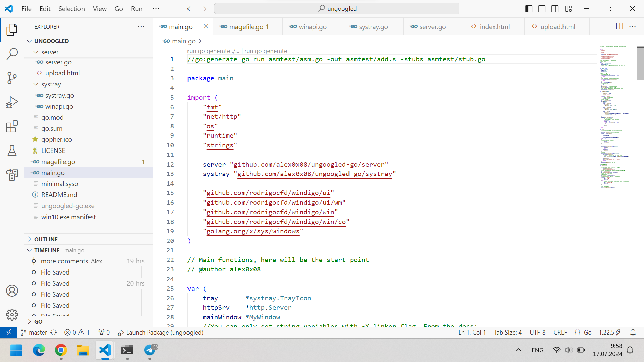Click the editor vertical scrollbar thumb
Image resolution: width=644 pixels, height=362 pixels.
pos(640,64)
